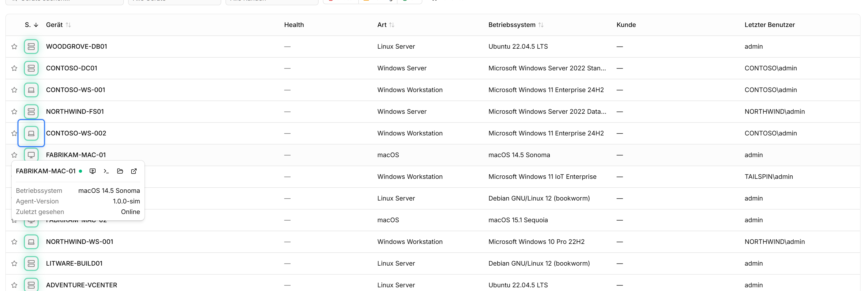Favorite ADVENTURE-VCENTER with its star
The image size is (868, 291).
coord(14,285)
